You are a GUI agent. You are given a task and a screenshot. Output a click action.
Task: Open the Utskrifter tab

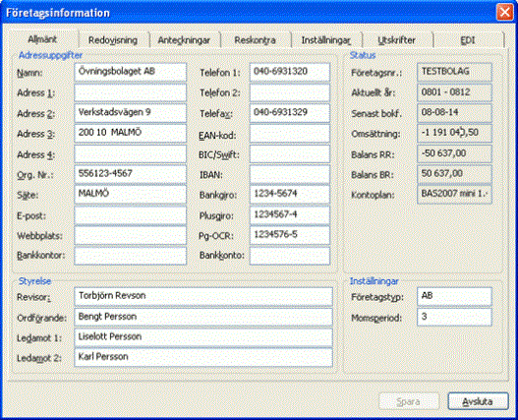pos(397,40)
